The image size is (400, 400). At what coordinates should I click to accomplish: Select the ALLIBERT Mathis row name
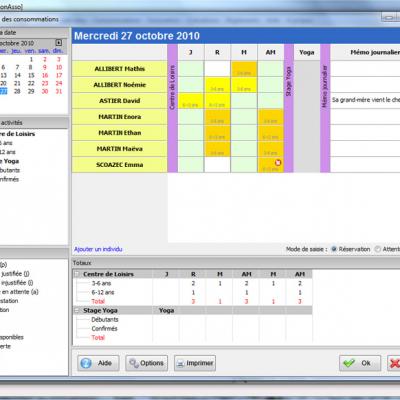[120, 69]
